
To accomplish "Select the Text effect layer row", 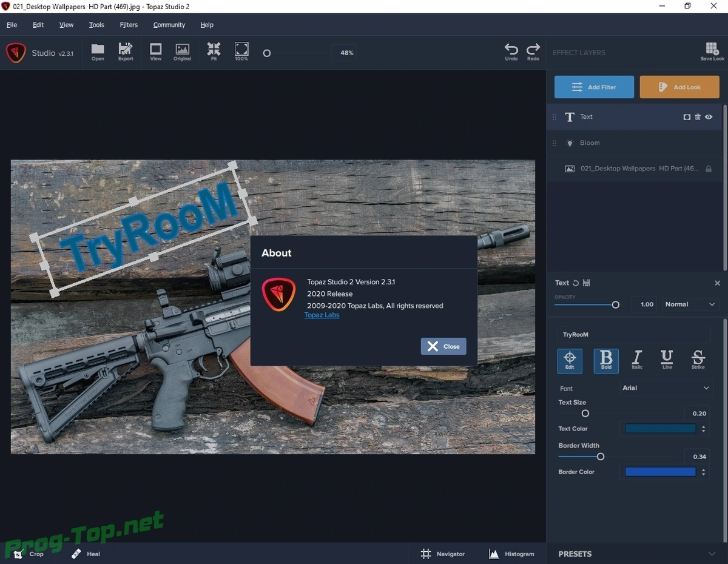I will tap(635, 117).
